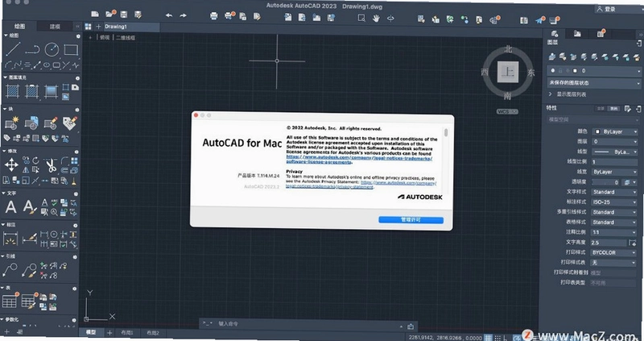Switch to the 绘图 drafting tab
644x341 pixels.
pos(19,27)
